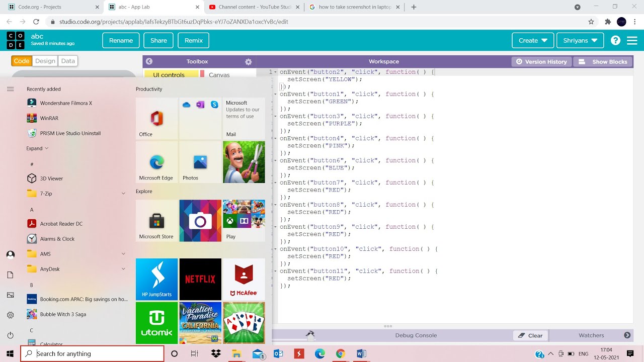
Task: Open the Code.org hamburger menu
Action: point(632,40)
